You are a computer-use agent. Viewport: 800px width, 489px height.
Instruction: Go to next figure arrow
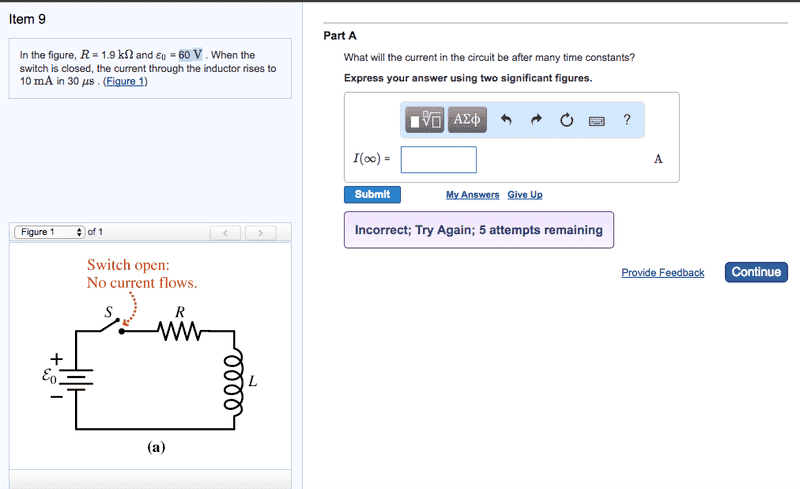(x=260, y=233)
